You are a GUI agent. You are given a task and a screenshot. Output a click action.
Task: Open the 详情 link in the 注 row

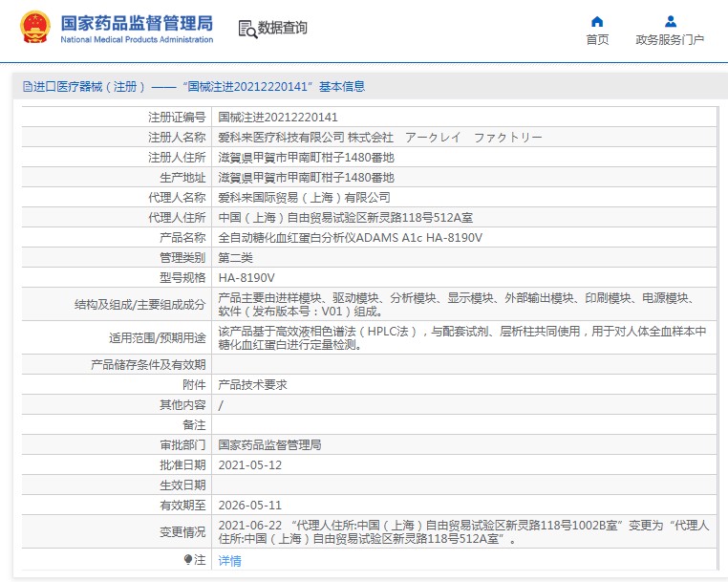click(x=229, y=561)
